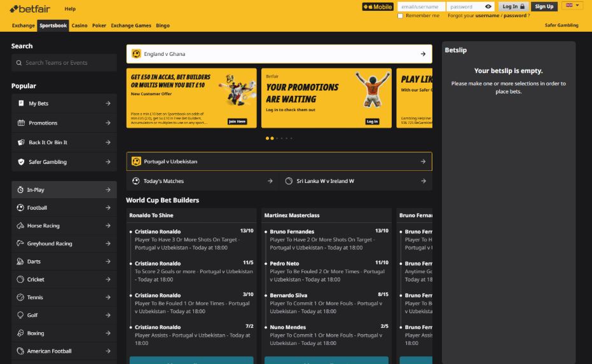
Task: Expand Promotions with its arrow
Action: click(108, 123)
